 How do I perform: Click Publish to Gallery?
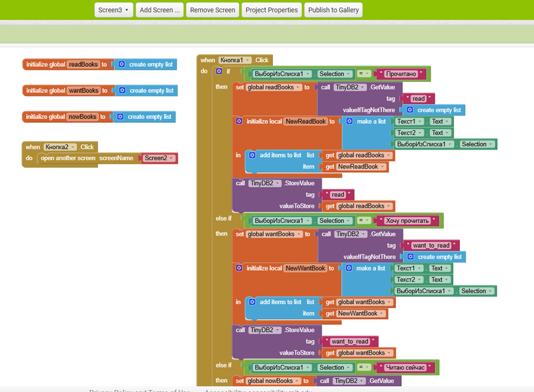[x=334, y=10]
